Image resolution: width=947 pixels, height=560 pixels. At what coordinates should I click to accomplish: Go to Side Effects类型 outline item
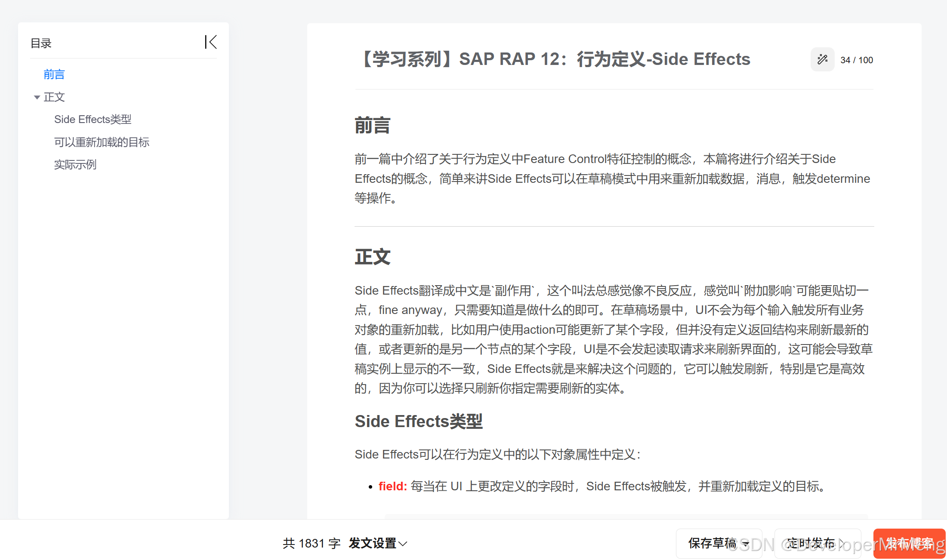(93, 120)
